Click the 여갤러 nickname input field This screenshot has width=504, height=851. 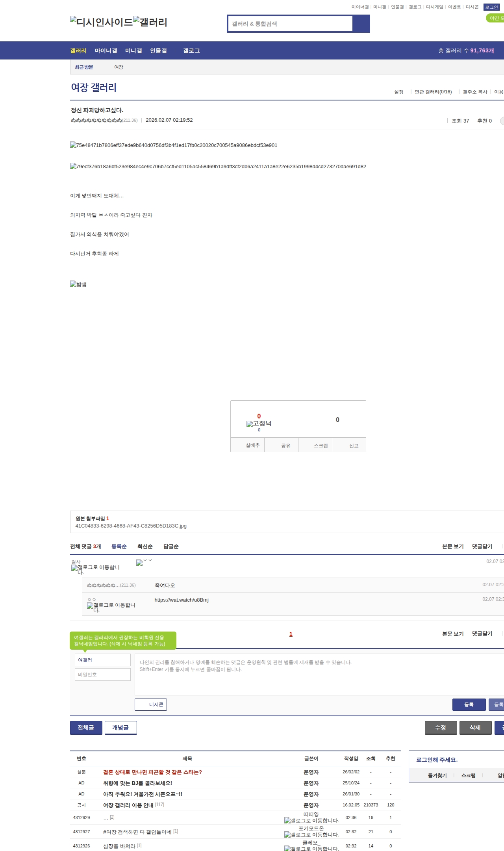[103, 660]
